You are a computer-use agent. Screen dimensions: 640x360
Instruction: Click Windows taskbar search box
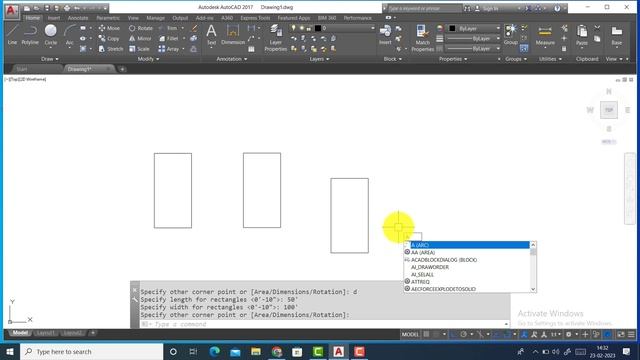91,351
